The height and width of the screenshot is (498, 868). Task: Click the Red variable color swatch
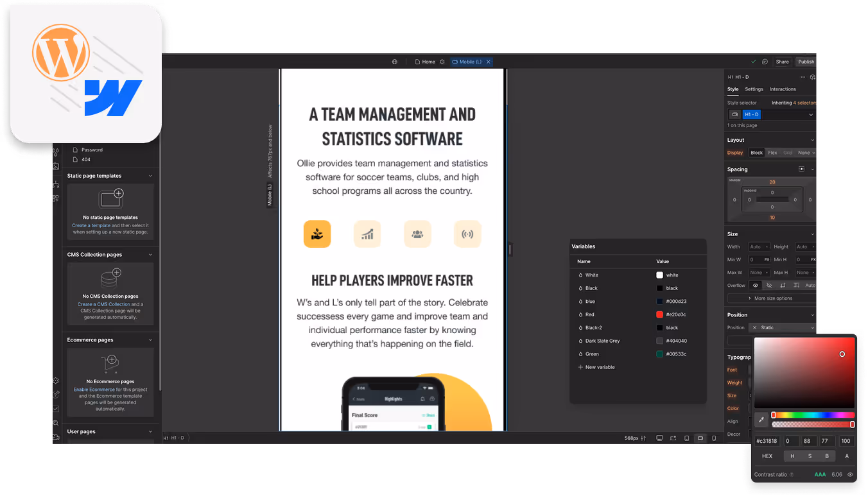(659, 314)
